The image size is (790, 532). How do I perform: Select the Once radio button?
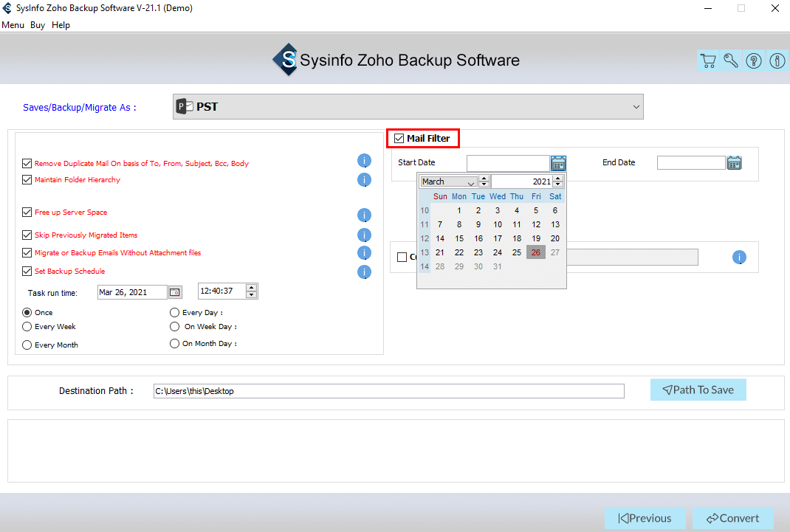[x=27, y=313]
